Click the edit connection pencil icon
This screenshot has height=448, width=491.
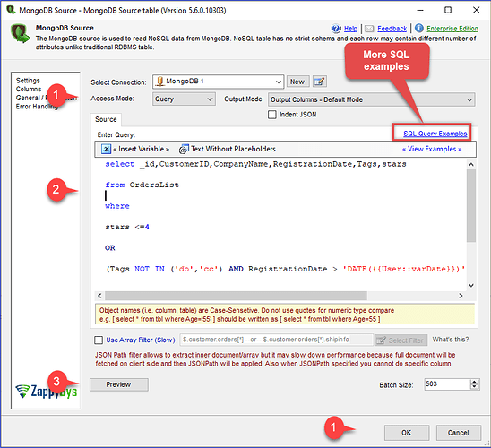point(319,82)
